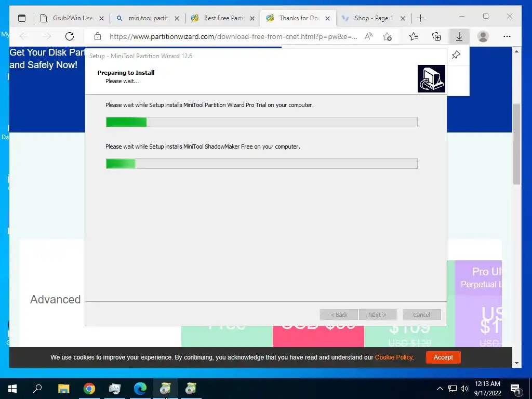Open Edge Settings and more menu
The image size is (532, 399).
tap(507, 36)
